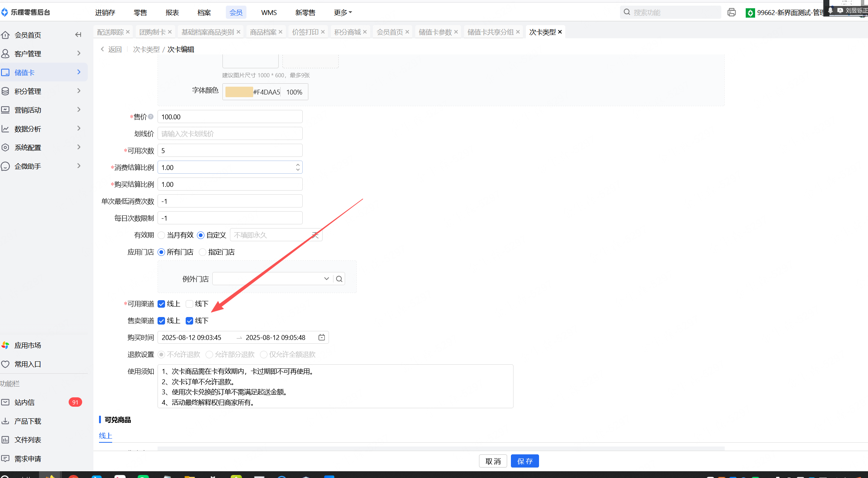Viewport: 868px width, 478px height.
Task: Open 应用市场 from the sidebar
Action: coord(27,345)
